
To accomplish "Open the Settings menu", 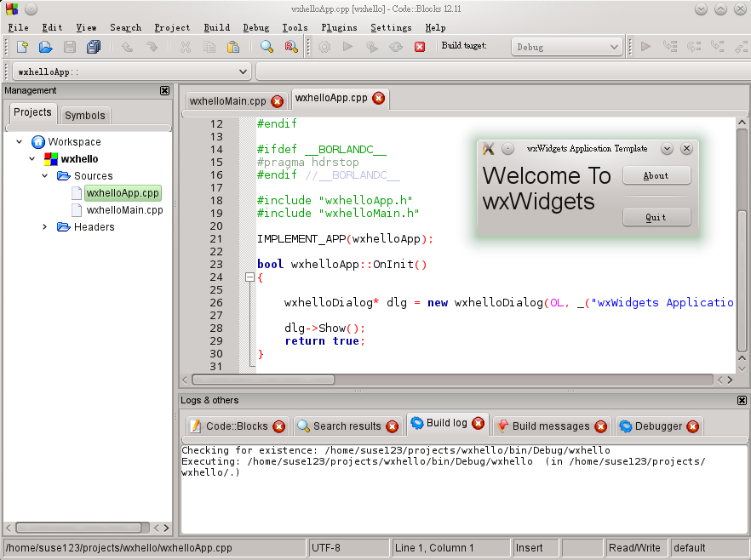I will click(392, 28).
